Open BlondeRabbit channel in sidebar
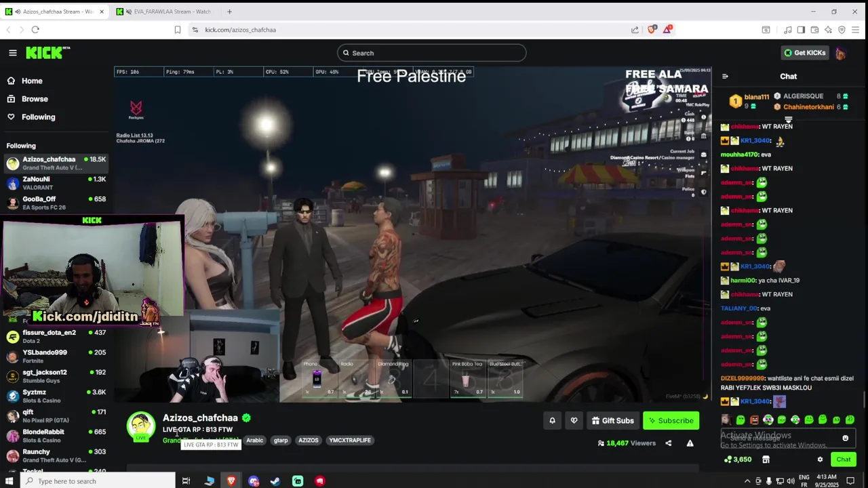 coord(56,435)
